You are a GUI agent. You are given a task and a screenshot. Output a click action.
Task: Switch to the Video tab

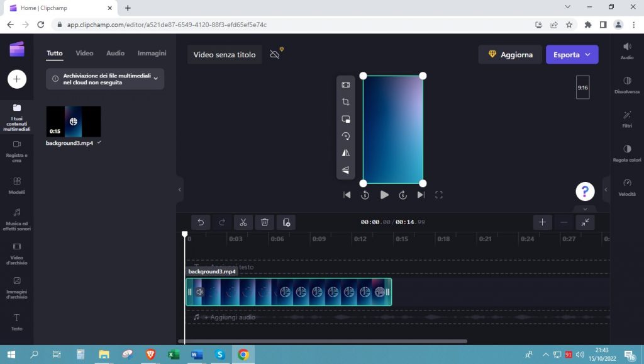84,53
